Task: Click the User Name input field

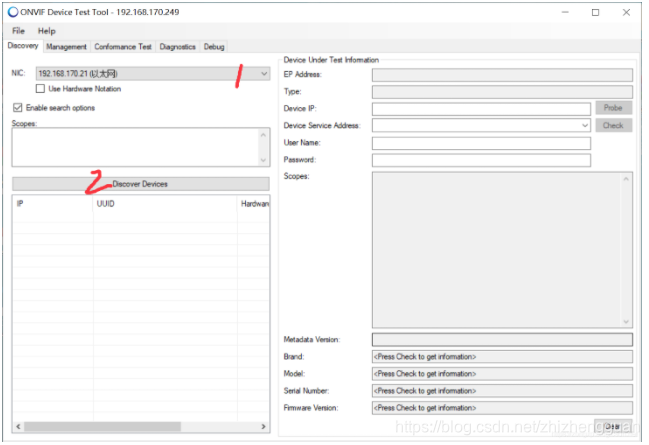Action: point(481,143)
